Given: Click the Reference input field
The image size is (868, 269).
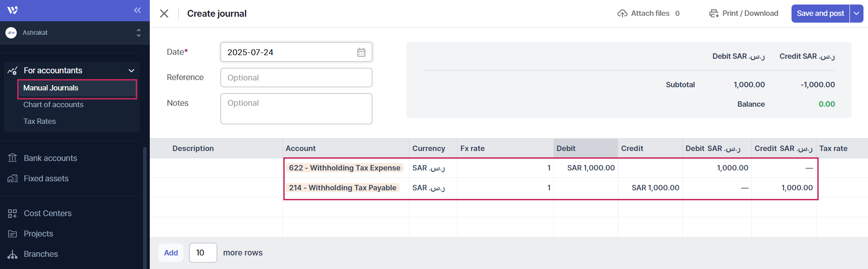Looking at the screenshot, I should [x=296, y=78].
